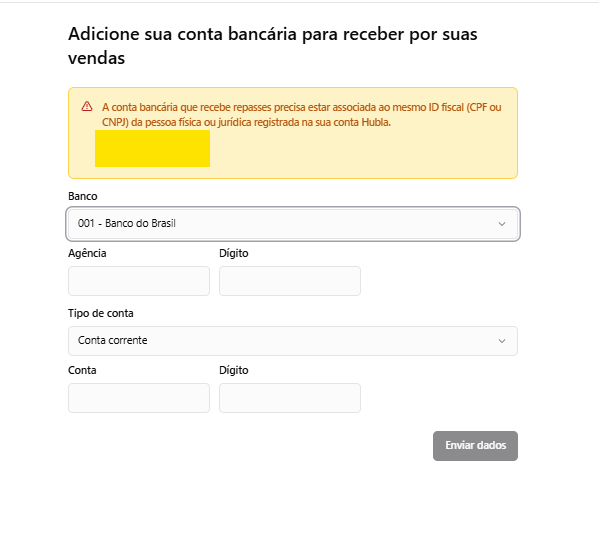Open the '001 - Banco do Brasil' selector

coord(293,224)
